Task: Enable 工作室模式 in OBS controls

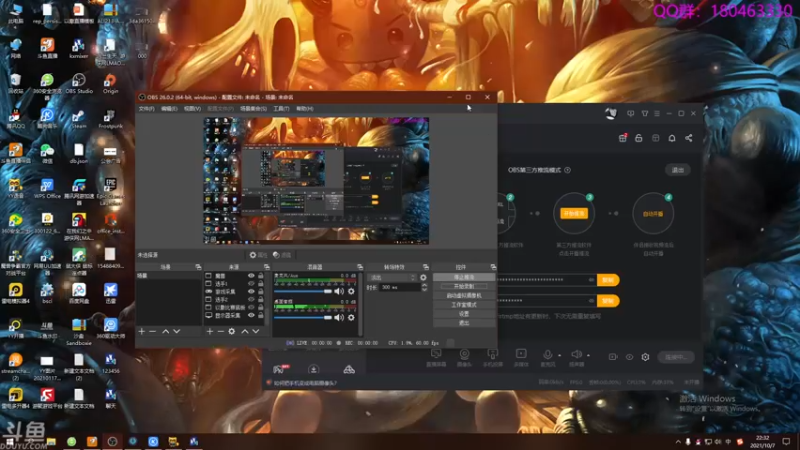Action: point(464,305)
